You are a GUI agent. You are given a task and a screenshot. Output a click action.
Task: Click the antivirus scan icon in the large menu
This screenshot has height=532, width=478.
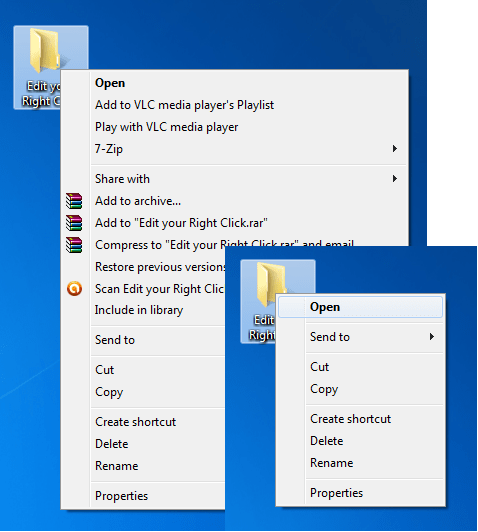pos(74,289)
